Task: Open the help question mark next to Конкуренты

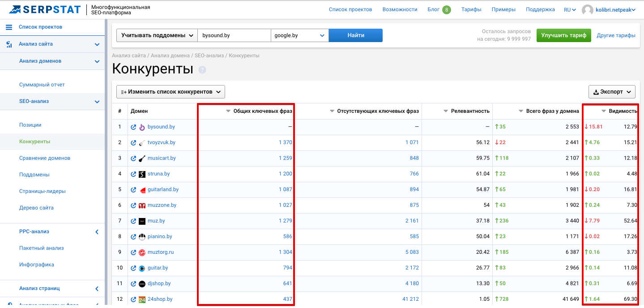Action: (x=202, y=70)
